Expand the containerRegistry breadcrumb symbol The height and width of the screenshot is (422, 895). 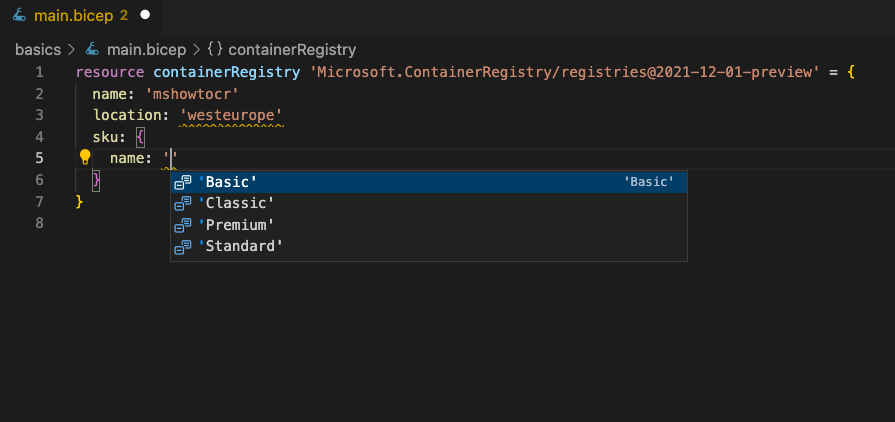pyautogui.click(x=292, y=50)
